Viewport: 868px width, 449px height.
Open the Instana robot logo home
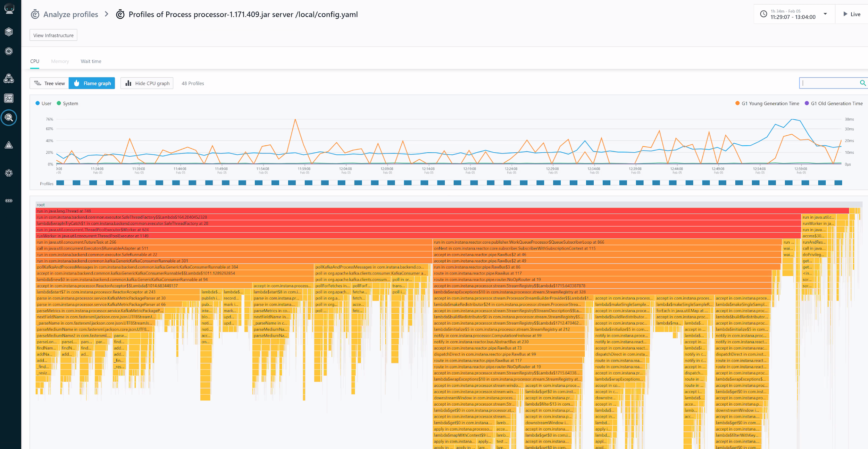pos(9,8)
